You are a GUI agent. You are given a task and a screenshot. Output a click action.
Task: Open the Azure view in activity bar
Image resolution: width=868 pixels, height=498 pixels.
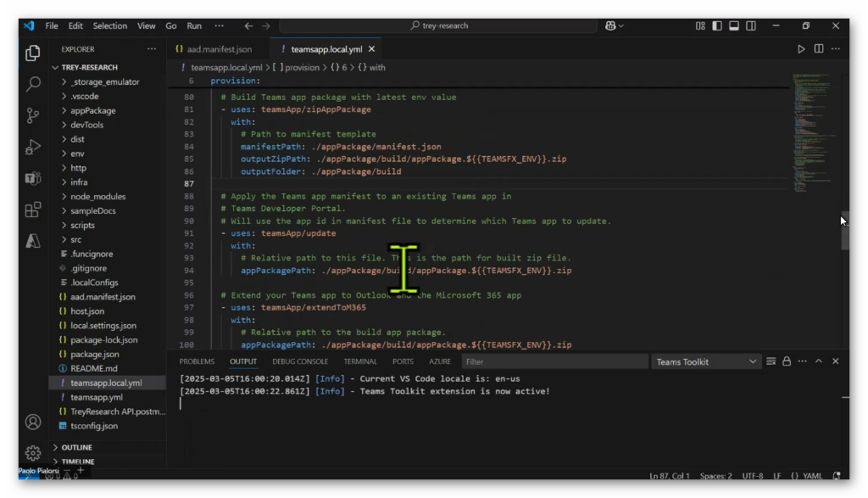coord(33,241)
